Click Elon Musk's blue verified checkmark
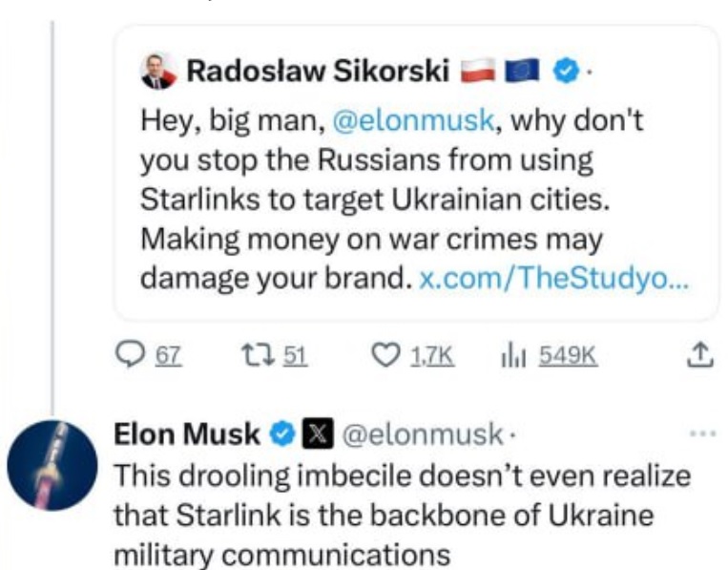Image resolution: width=728 pixels, height=570 pixels. pyautogui.click(x=281, y=434)
